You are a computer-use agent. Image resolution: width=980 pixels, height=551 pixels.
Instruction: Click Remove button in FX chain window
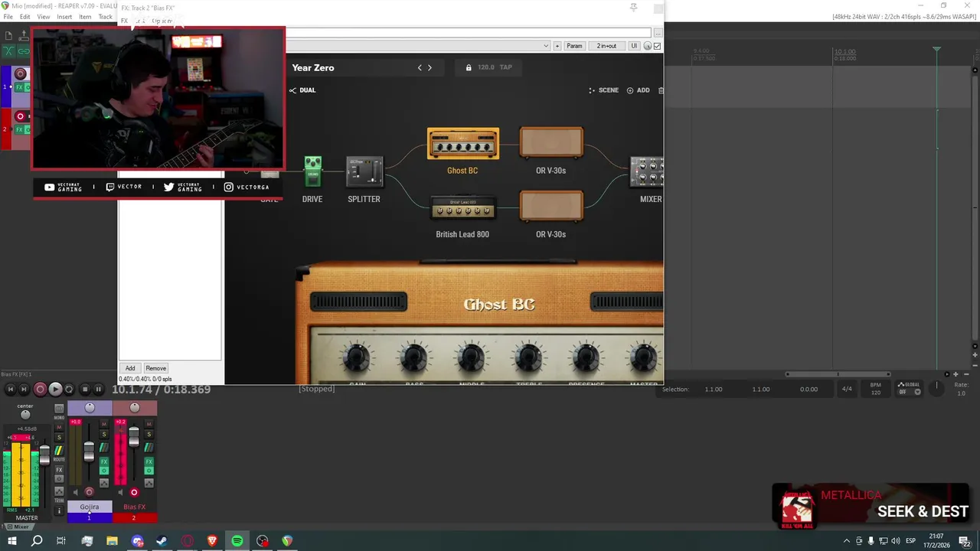coord(155,368)
